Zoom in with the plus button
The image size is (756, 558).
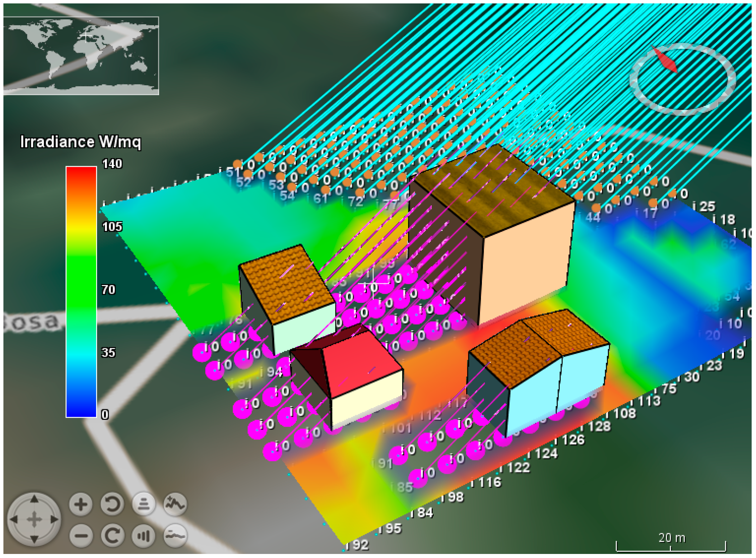[x=80, y=505]
